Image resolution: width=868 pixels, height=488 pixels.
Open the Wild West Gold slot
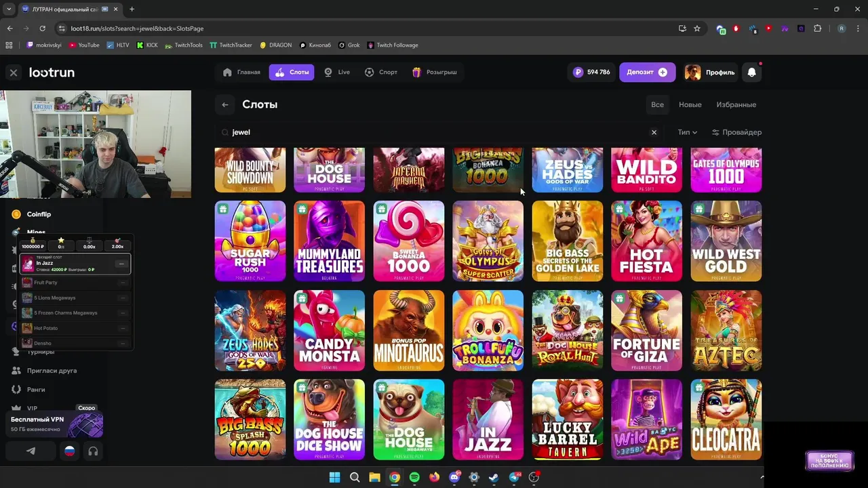(x=726, y=241)
